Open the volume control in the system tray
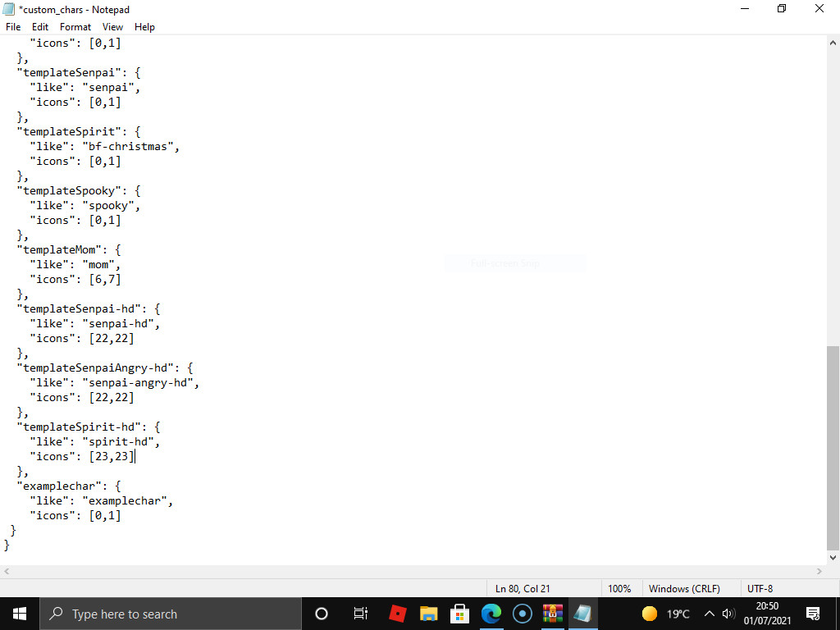Screen dimensions: 840x630 [728, 614]
